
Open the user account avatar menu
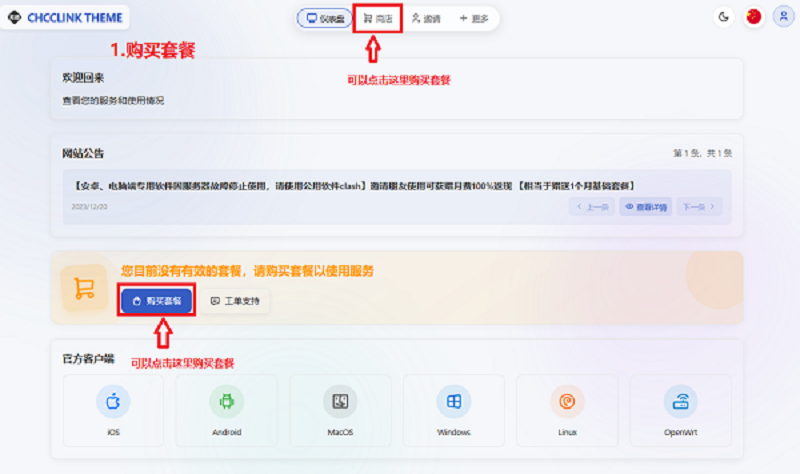[783, 17]
